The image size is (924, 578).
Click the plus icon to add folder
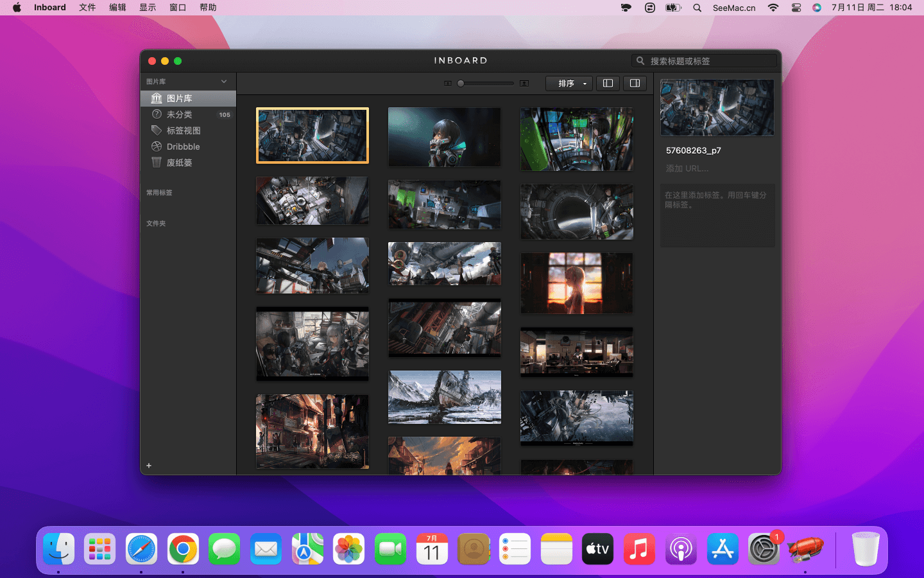click(x=149, y=466)
